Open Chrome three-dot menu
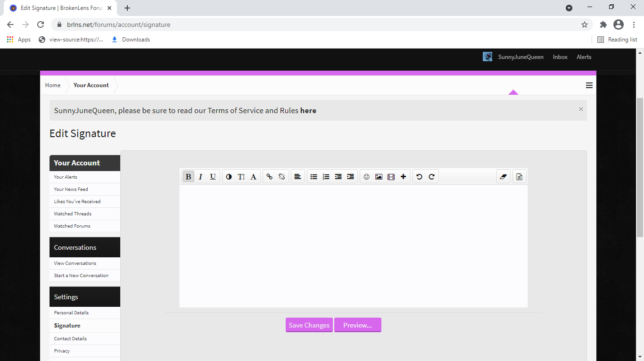This screenshot has height=361, width=644. click(634, 25)
